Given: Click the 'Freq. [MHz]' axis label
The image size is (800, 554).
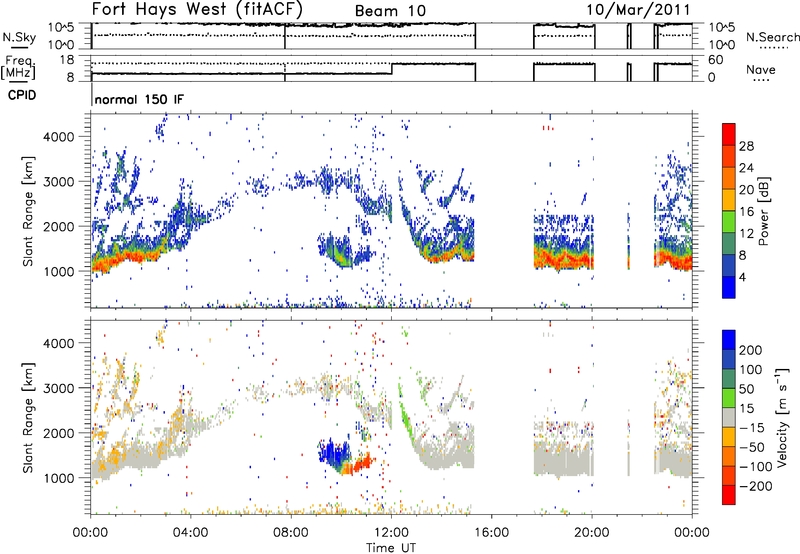Looking at the screenshot, I should tap(18, 67).
